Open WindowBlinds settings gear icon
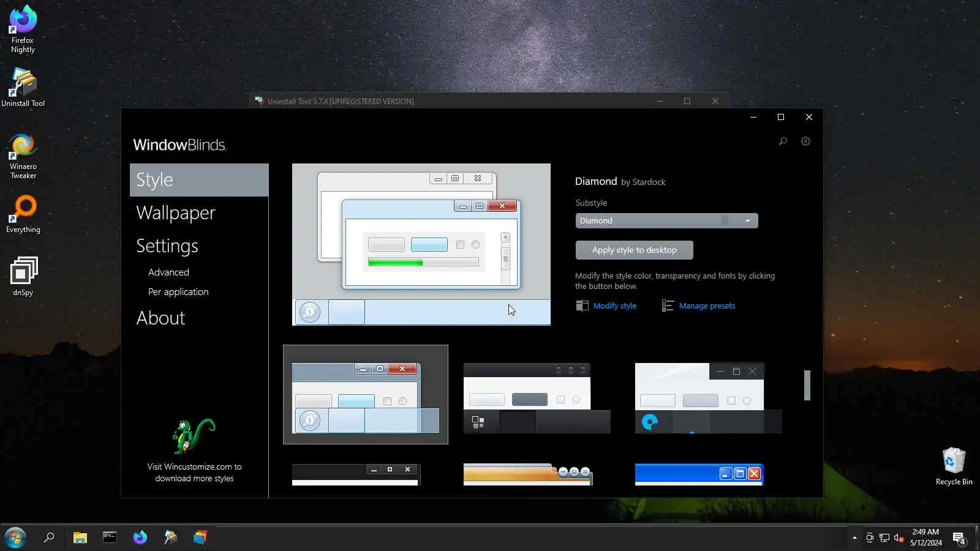980x551 pixels. click(x=805, y=141)
